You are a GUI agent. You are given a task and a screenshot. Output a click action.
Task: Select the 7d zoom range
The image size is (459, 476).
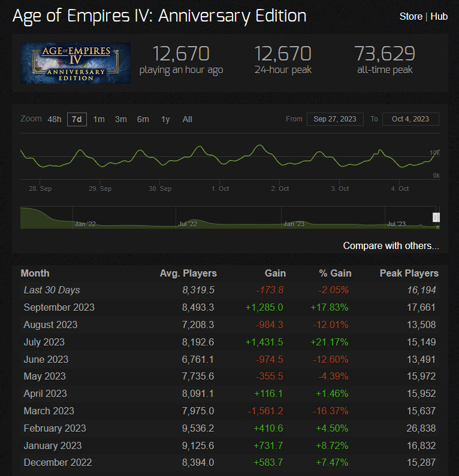77,119
